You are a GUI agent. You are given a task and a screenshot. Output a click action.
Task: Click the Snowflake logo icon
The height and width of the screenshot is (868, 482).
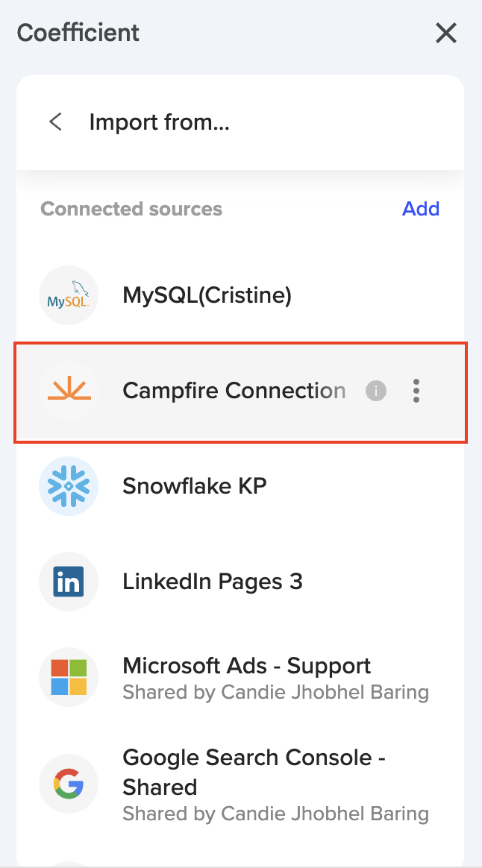coord(69,486)
